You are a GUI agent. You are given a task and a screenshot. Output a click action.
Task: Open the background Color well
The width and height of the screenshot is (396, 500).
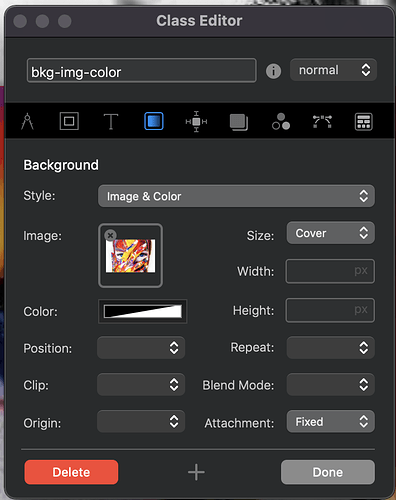(x=143, y=311)
